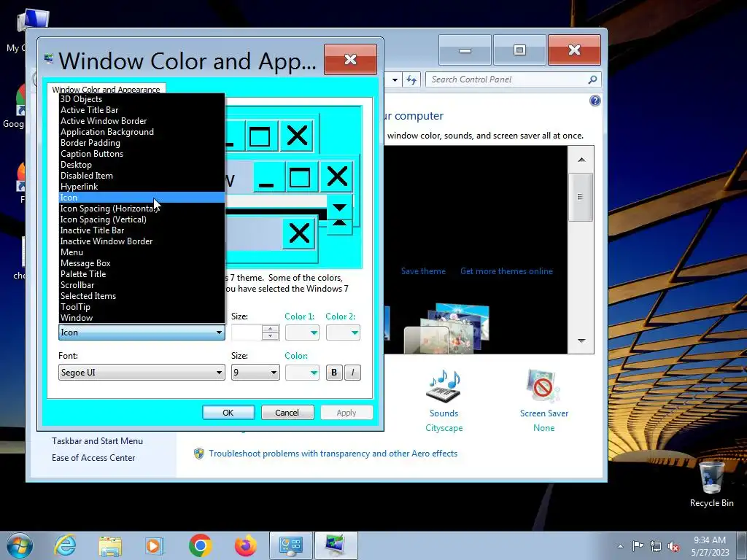The width and height of the screenshot is (747, 560).
Task: Launch Internet Explorer from taskbar
Action: click(65, 545)
